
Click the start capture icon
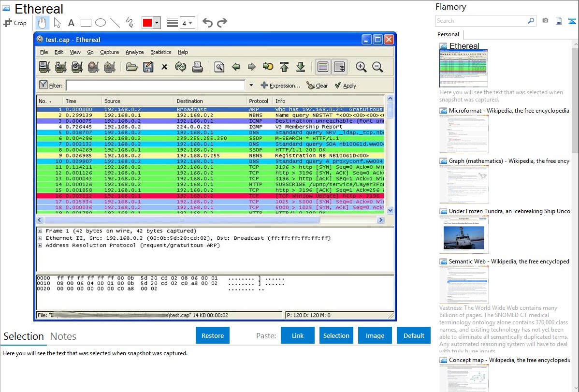pyautogui.click(x=77, y=67)
